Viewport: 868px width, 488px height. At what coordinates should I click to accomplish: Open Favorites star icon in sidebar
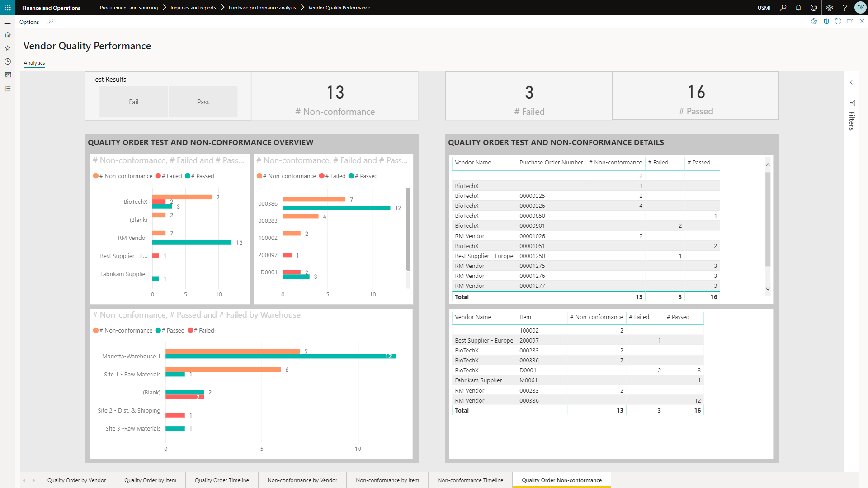pyautogui.click(x=8, y=48)
